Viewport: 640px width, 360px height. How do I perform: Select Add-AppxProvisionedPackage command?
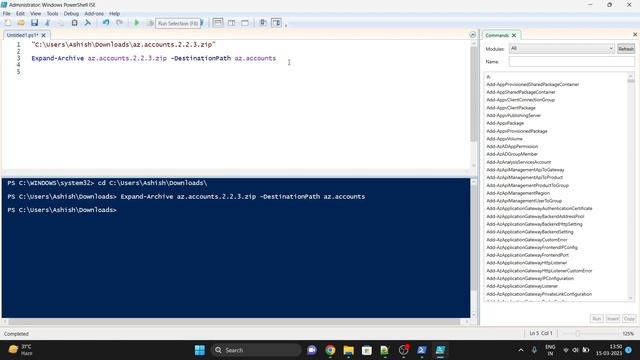tap(517, 131)
